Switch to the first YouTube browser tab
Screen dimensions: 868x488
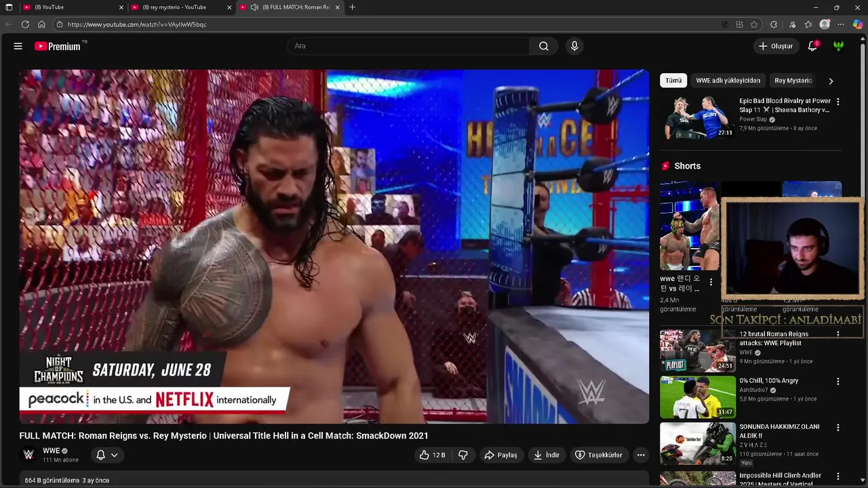tap(73, 7)
